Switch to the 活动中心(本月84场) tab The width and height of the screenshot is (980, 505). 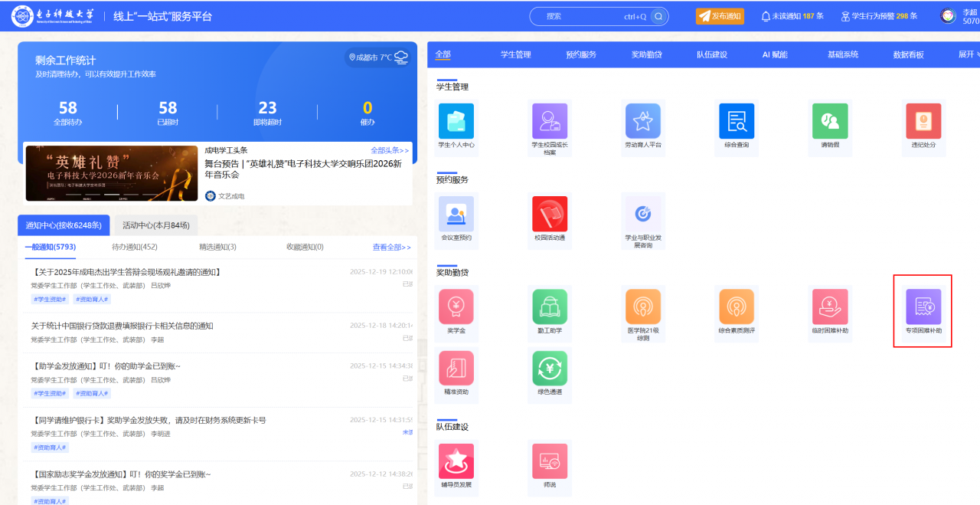coord(156,225)
